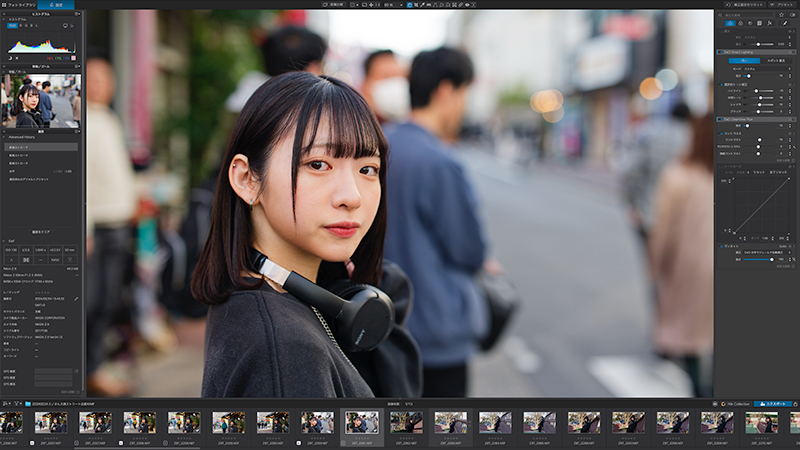Select the Color corrections tab icon
Viewport: 800px width, 450px height.
click(x=740, y=23)
